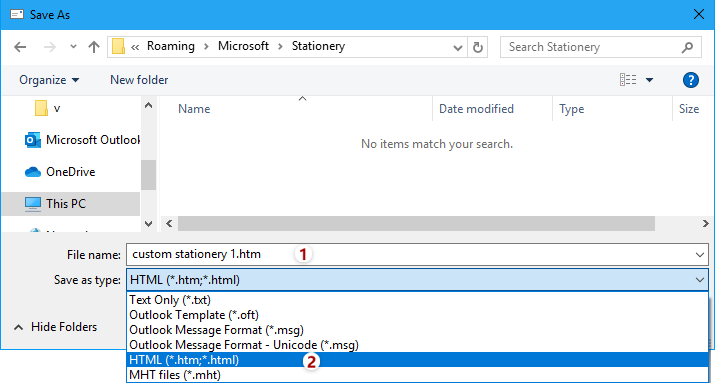Select Microsoft in the address path
Image resolution: width=715 pixels, height=383 pixels.
(x=244, y=46)
